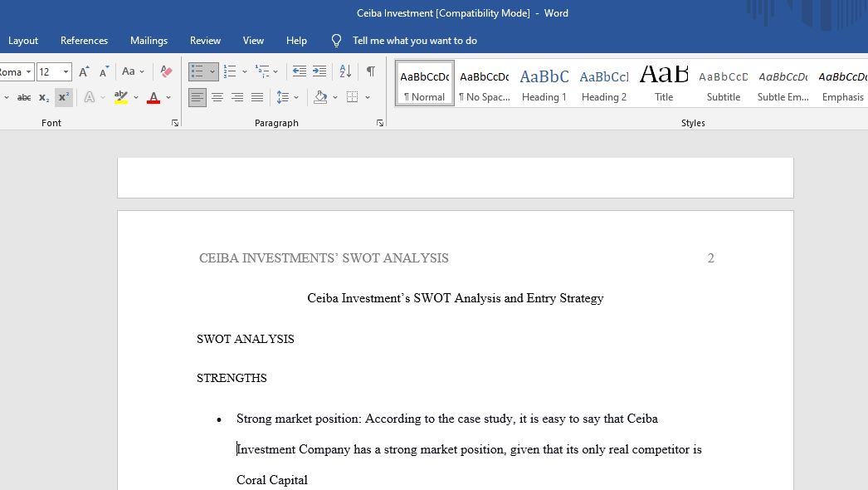Apply the Normal style
This screenshot has width=868, height=490.
click(425, 83)
